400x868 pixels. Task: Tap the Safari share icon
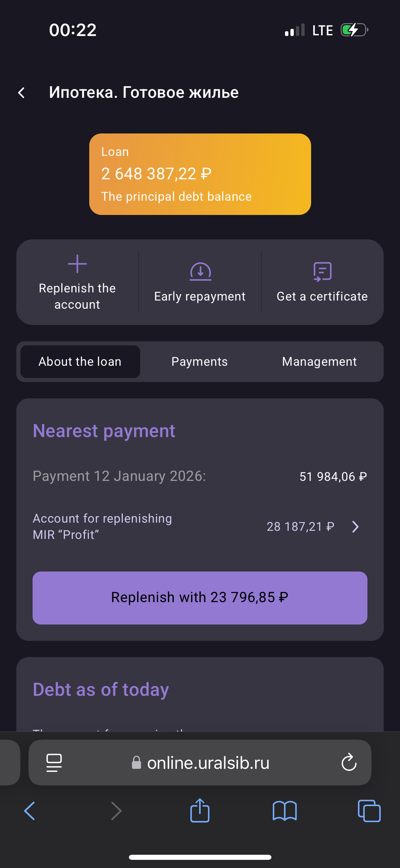200,811
